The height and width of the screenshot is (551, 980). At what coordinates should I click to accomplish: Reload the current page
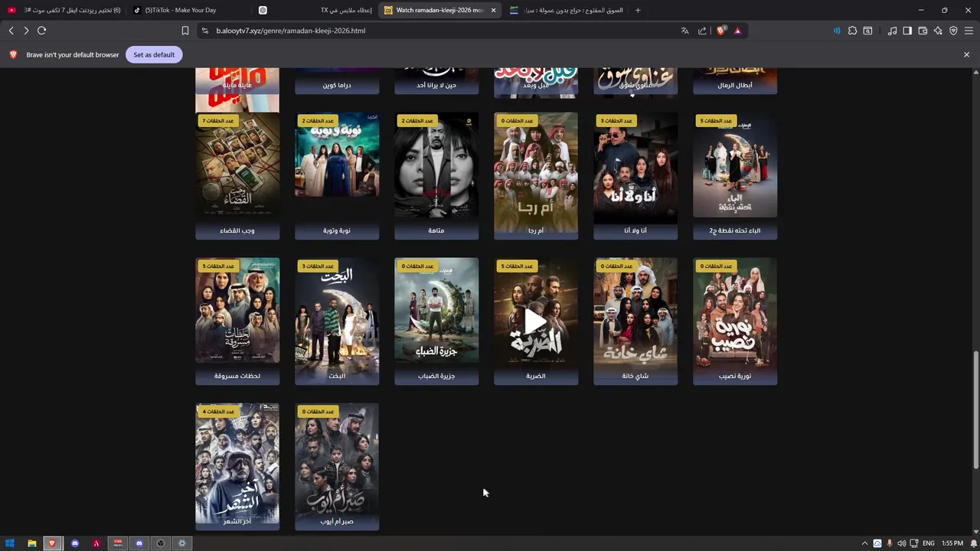[41, 31]
